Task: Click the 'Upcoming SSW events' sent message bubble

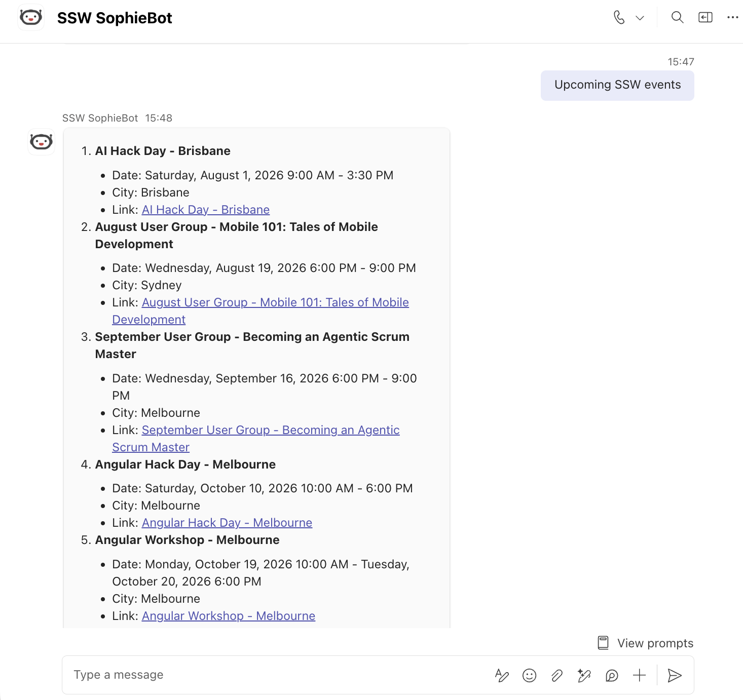Action: click(617, 85)
